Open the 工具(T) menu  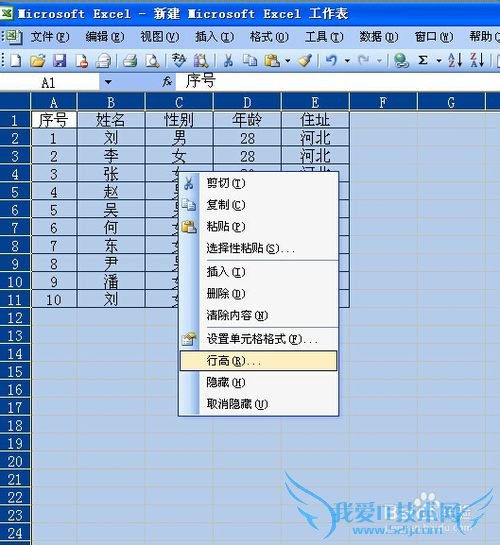point(324,36)
